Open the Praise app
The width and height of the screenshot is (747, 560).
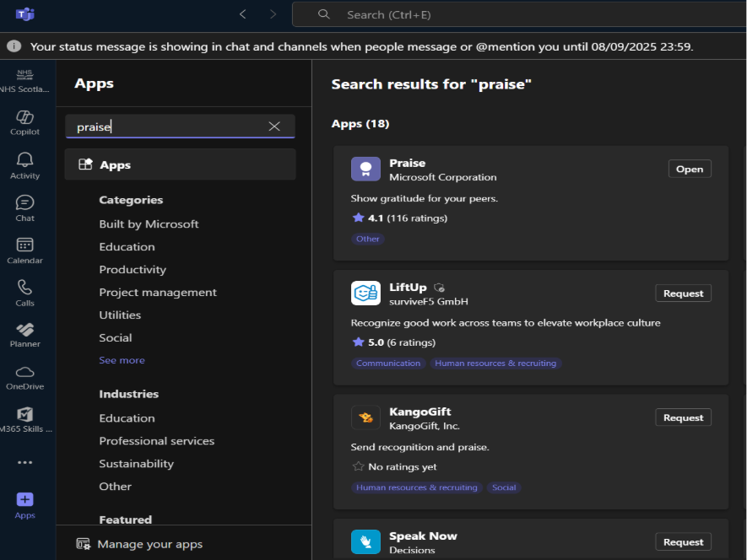690,169
